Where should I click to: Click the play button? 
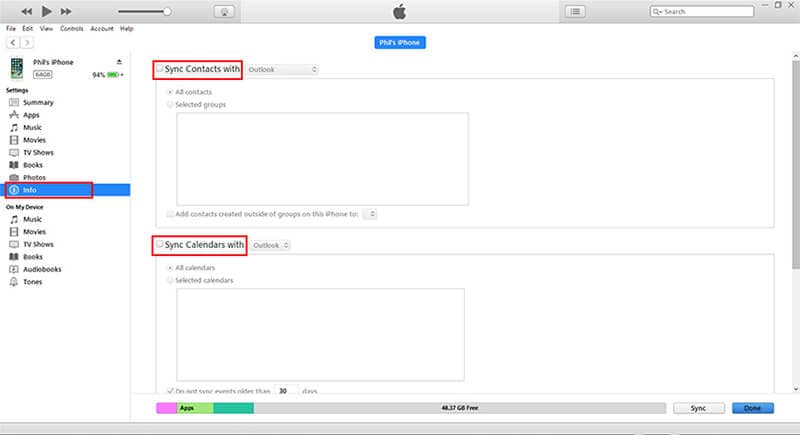click(x=46, y=11)
